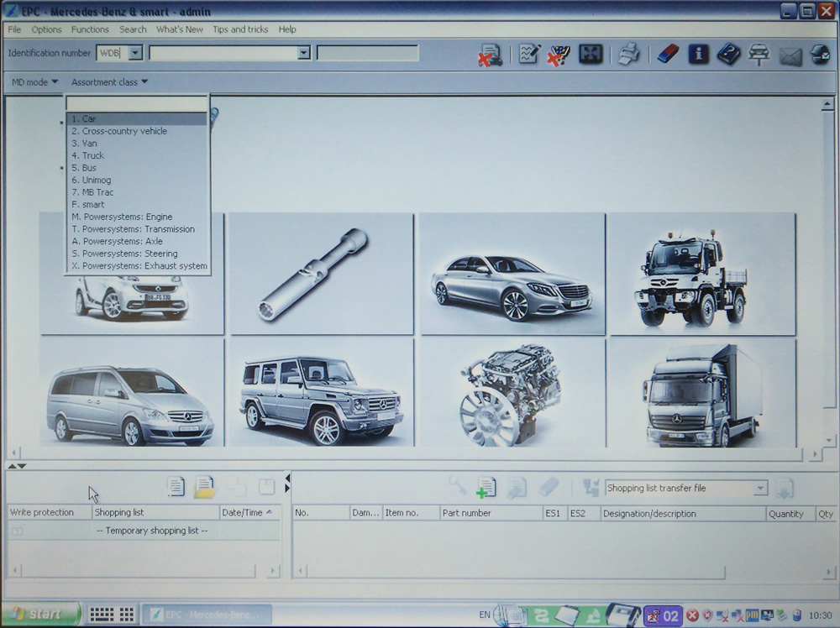
Task: Click the car on lift icon
Action: click(759, 55)
